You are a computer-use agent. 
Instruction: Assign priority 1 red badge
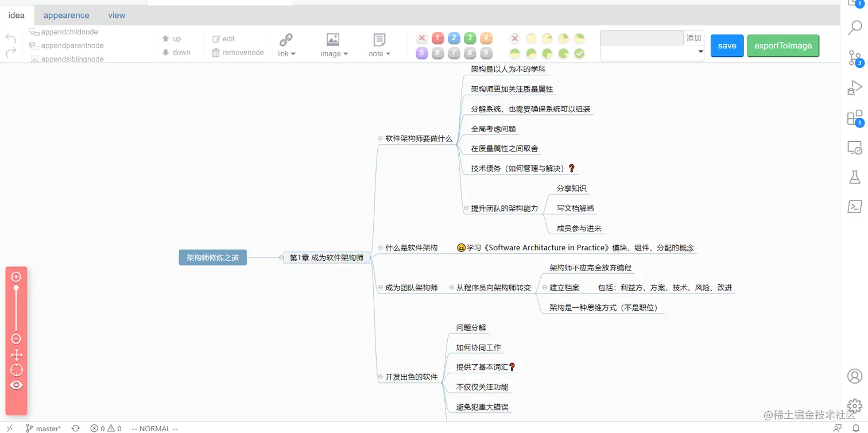click(x=437, y=38)
